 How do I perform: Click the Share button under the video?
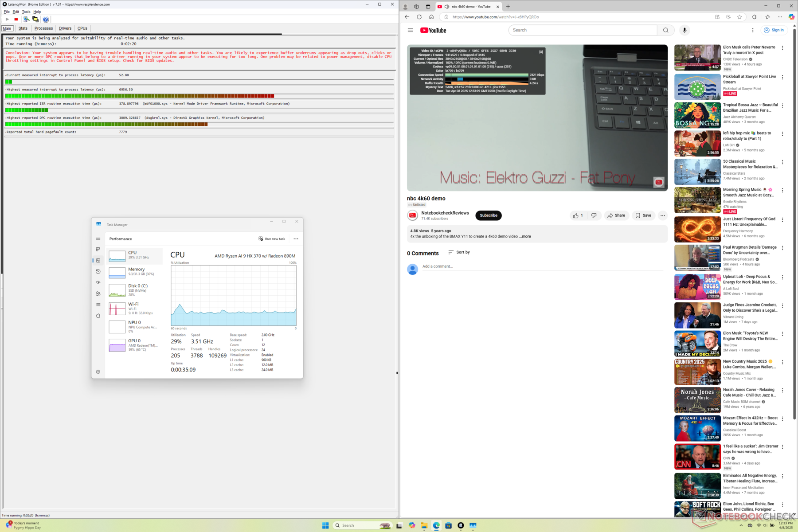616,215
